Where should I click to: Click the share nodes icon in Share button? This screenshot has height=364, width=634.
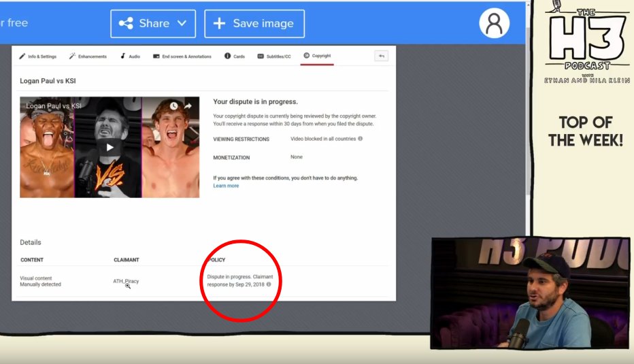tap(126, 23)
